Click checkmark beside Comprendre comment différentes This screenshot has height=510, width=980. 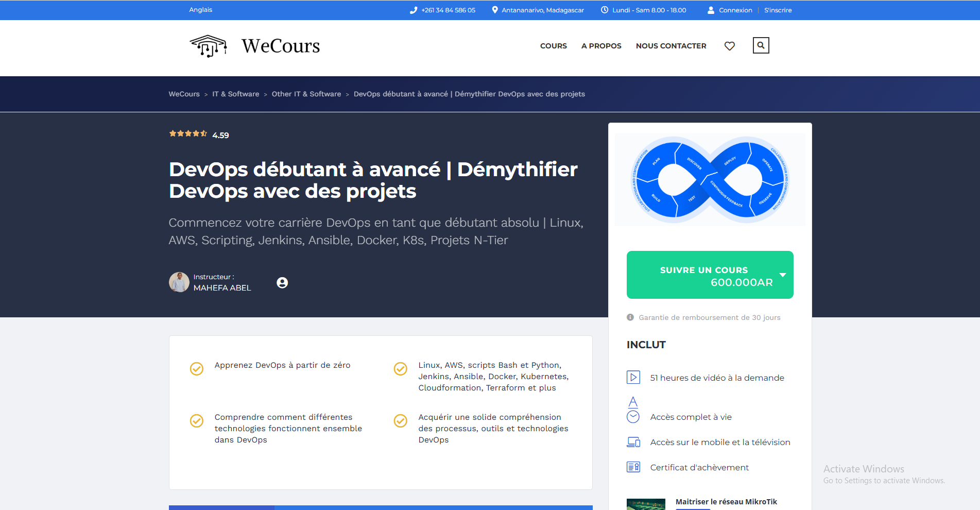coord(197,421)
